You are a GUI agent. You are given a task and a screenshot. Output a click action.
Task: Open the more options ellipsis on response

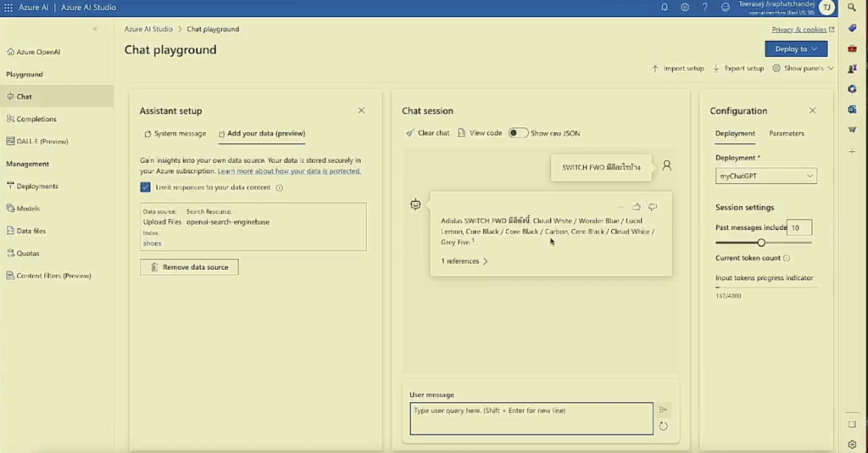click(x=621, y=206)
